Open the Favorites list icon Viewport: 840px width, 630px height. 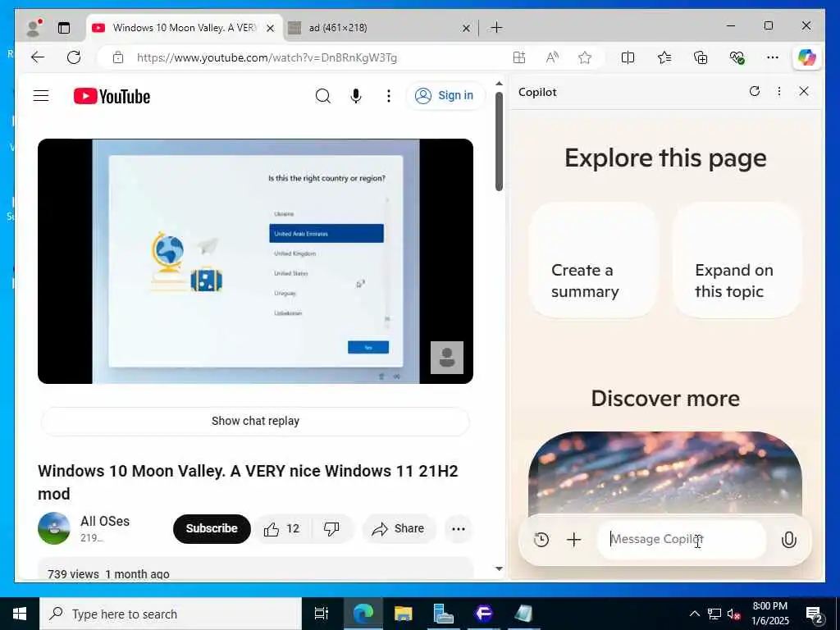click(x=664, y=57)
